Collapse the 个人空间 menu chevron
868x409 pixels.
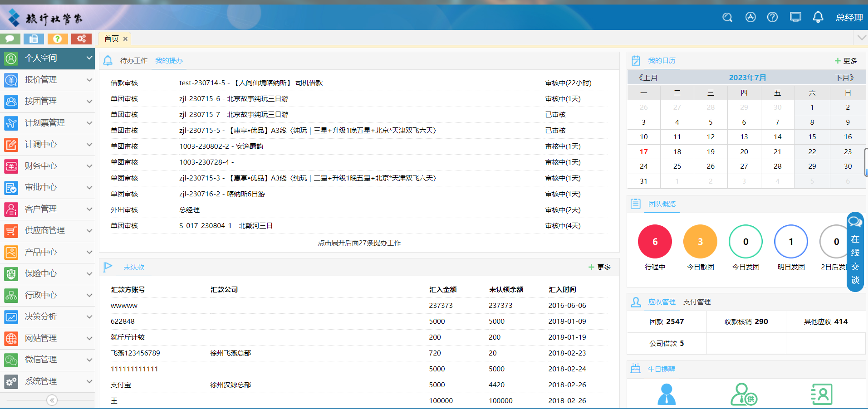click(x=89, y=58)
